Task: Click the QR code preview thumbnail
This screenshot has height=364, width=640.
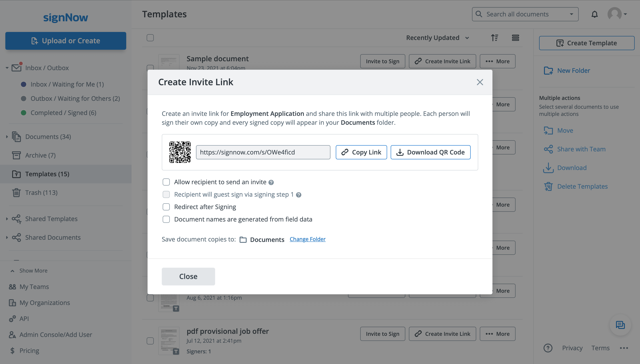Action: [180, 152]
